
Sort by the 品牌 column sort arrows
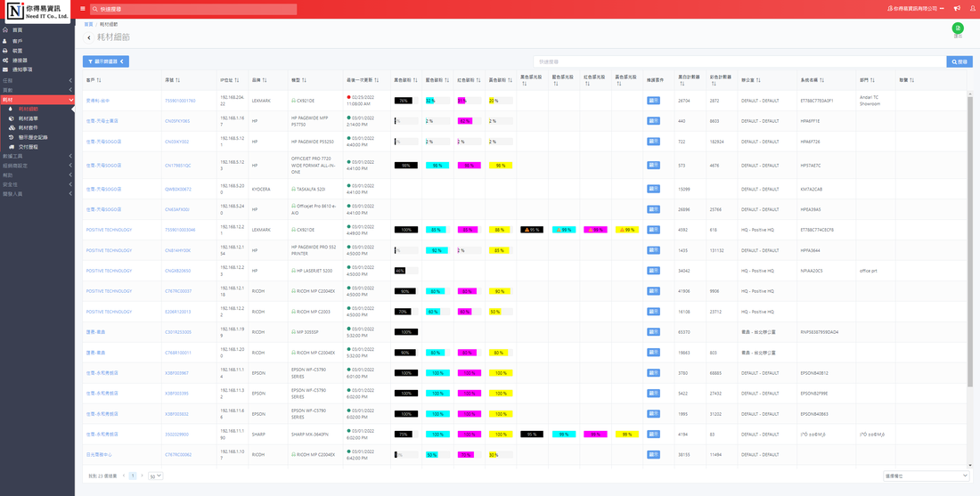[x=265, y=80]
